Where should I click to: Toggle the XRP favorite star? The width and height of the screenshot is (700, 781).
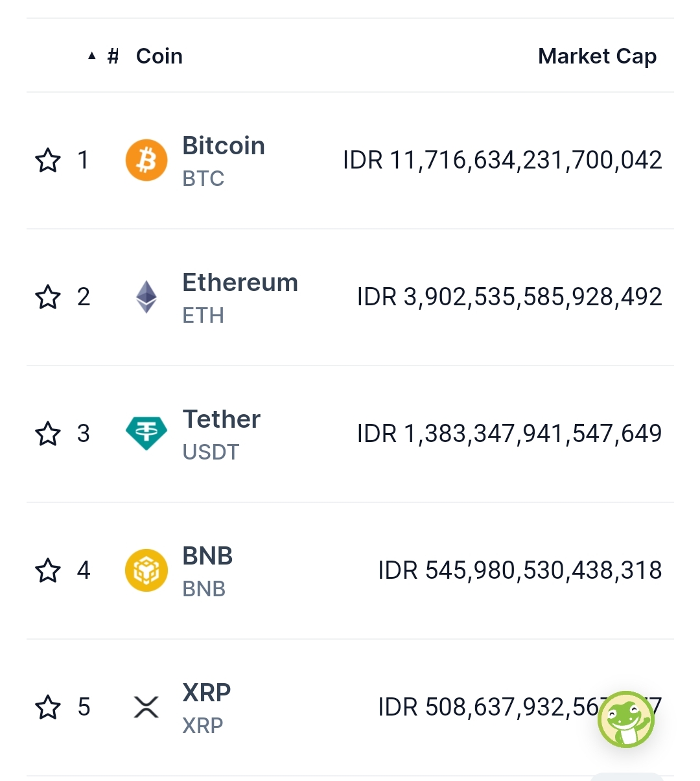pyautogui.click(x=48, y=707)
